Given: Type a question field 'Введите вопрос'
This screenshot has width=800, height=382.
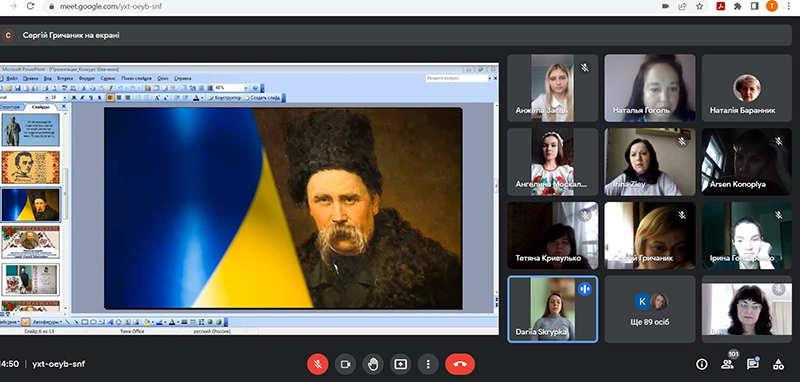Looking at the screenshot, I should (456, 79).
